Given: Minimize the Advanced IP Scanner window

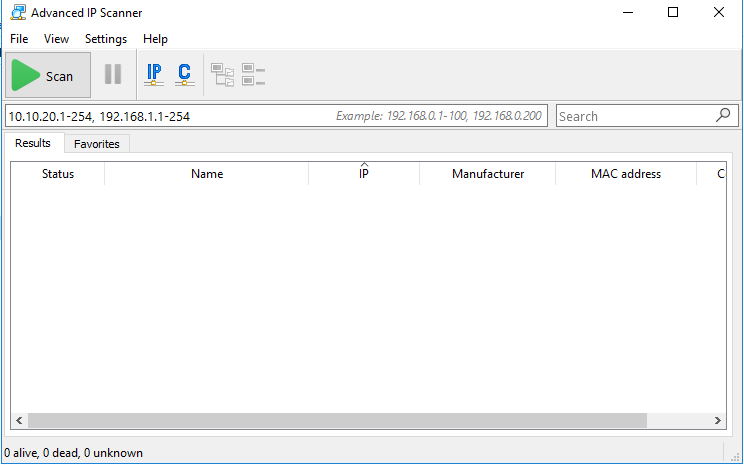Looking at the screenshot, I should pos(628,12).
